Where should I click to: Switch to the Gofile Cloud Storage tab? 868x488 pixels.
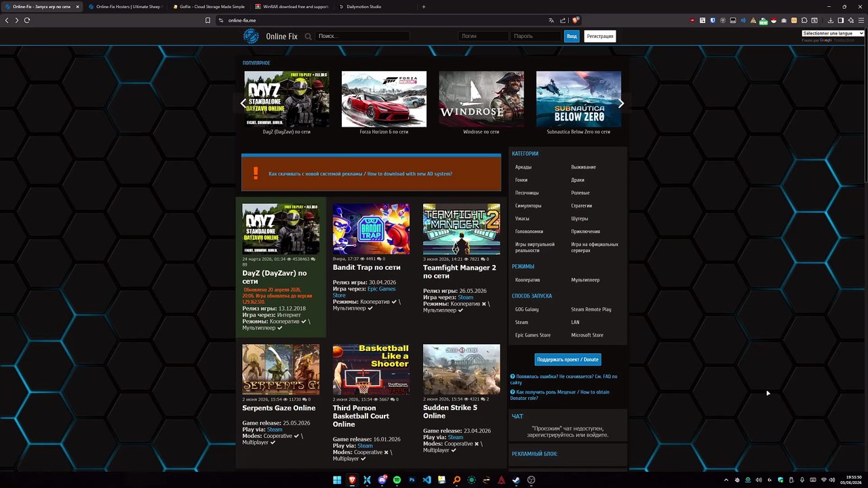point(209,7)
